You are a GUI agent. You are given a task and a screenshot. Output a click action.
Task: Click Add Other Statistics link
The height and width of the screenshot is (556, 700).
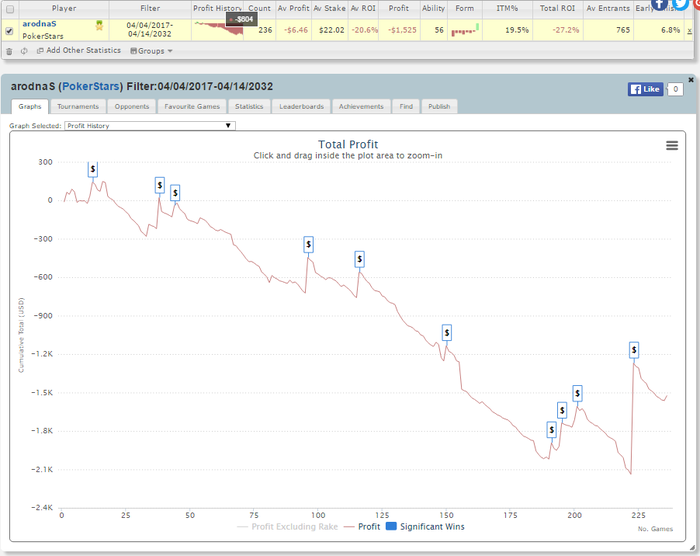(x=79, y=50)
